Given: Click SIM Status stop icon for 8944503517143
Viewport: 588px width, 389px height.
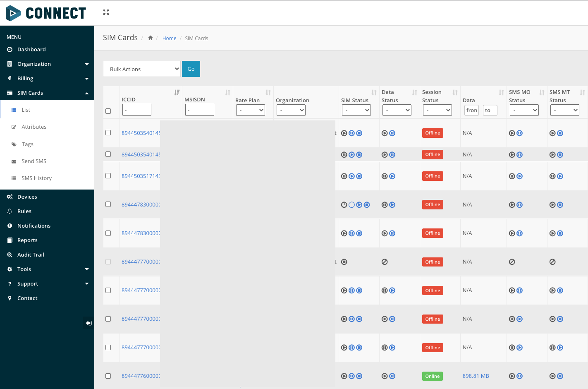Looking at the screenshot, I should pos(359,176).
